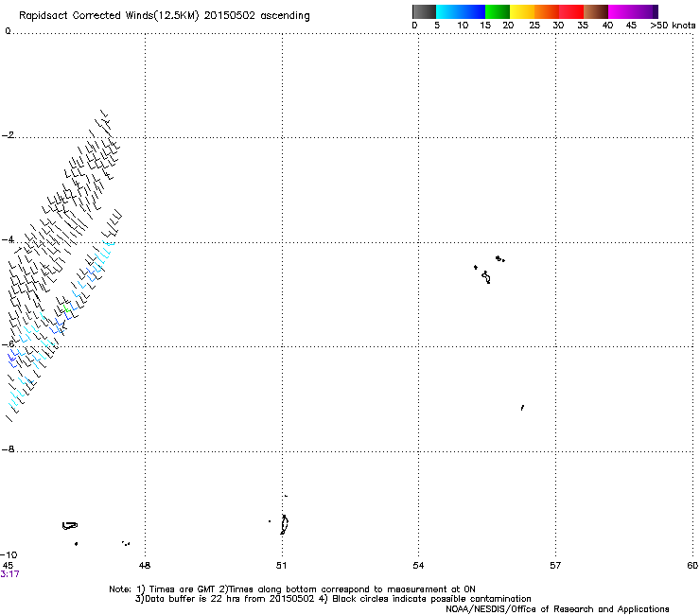The image size is (700, 615).
Task: Click latitude label '-2' on left axis
Action: pyautogui.click(x=8, y=135)
